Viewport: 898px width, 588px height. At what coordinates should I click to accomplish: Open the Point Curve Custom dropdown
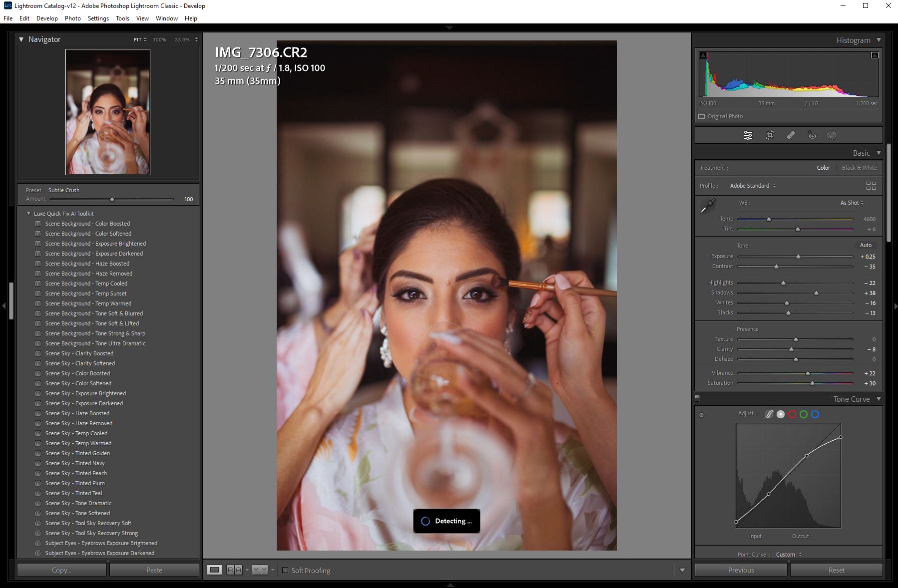[x=788, y=555]
